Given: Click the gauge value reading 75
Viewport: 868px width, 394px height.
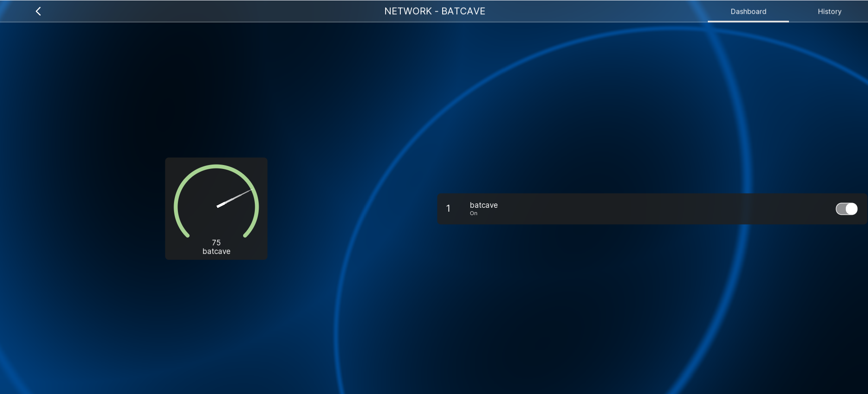Looking at the screenshot, I should (x=216, y=243).
